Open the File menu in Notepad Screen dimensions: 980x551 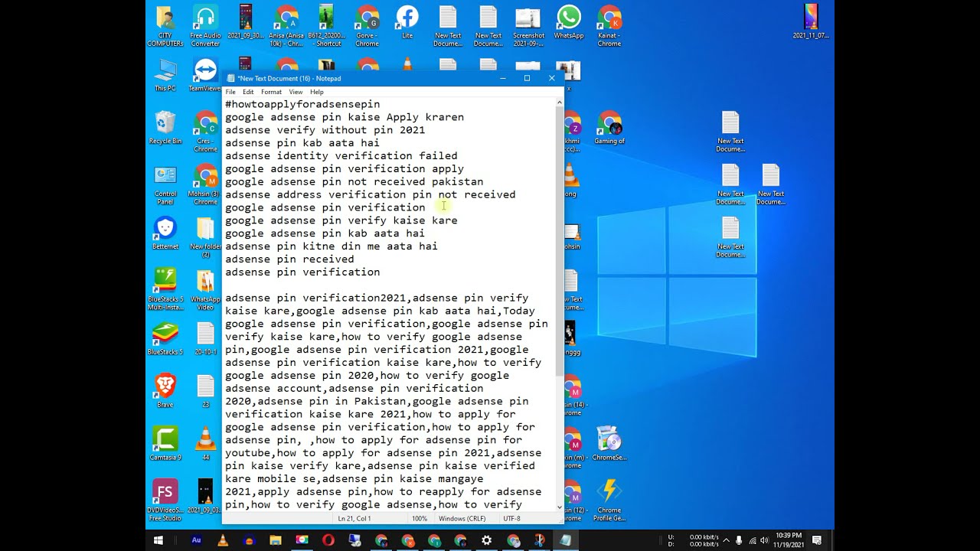coord(230,92)
